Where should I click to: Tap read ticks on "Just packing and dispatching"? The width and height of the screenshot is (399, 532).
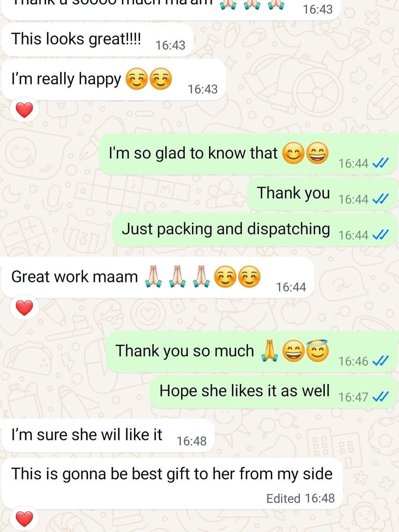coord(380,235)
